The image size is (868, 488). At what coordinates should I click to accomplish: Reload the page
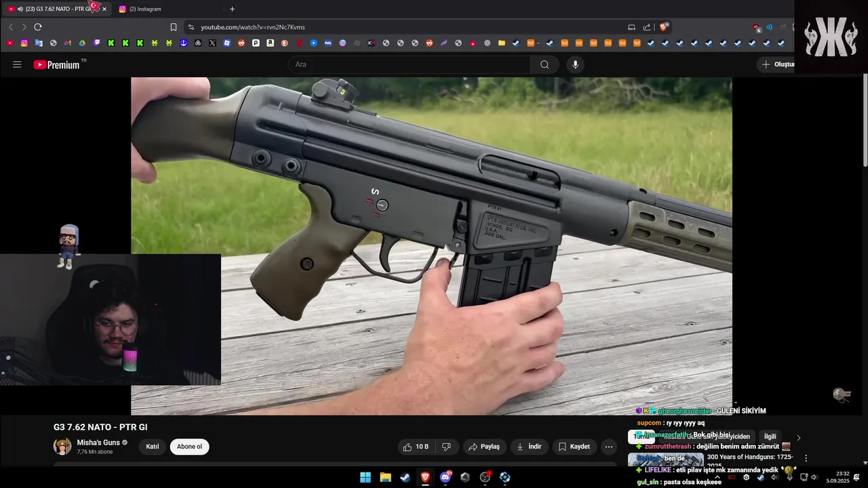tap(38, 27)
